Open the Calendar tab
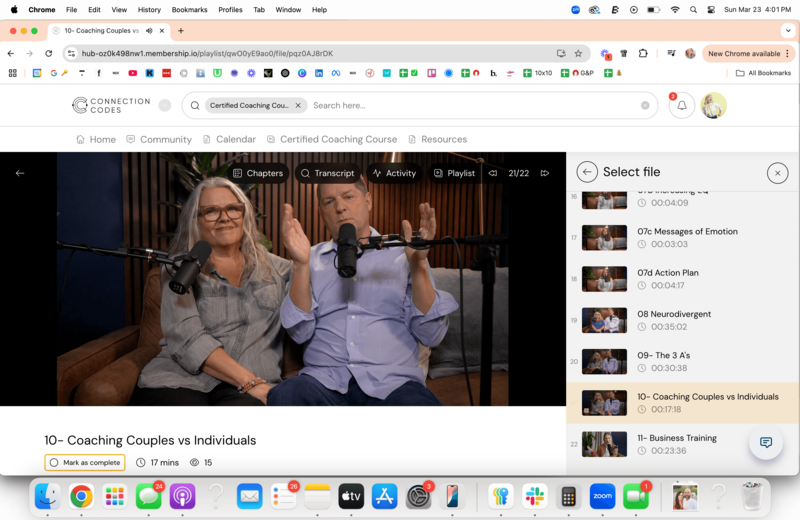Screen dimensions: 800x520 click(229, 139)
